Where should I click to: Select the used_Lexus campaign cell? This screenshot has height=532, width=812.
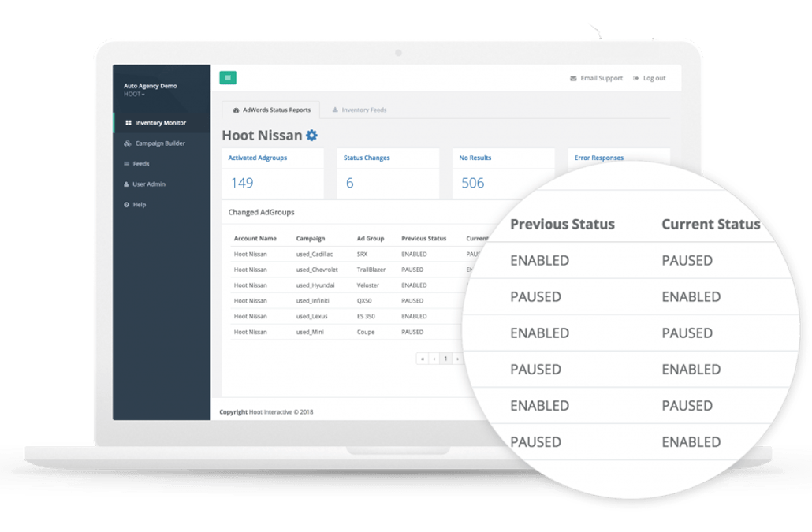point(311,316)
